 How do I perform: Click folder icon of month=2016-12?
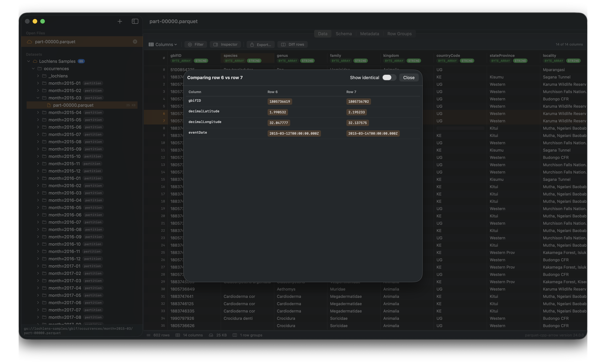point(44,259)
